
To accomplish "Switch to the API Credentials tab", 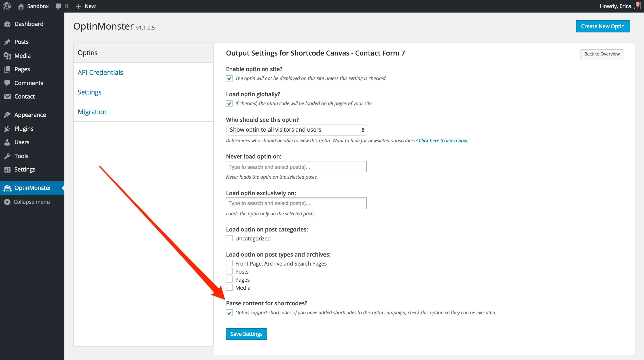I will tap(100, 72).
